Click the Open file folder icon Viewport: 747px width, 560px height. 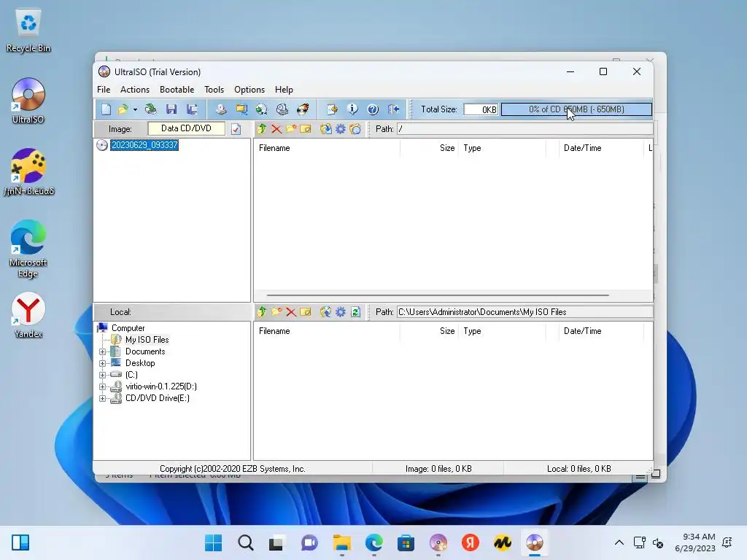(x=123, y=109)
